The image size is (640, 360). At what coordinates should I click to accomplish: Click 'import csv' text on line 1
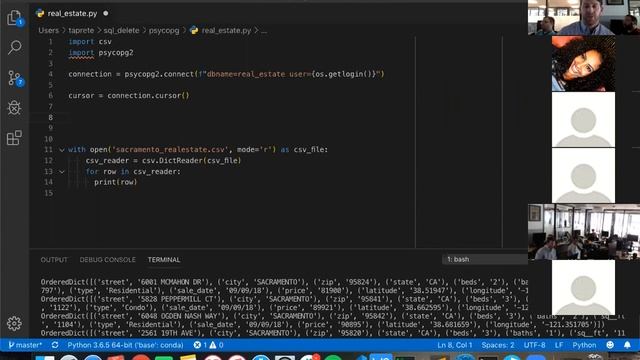[x=90, y=42]
